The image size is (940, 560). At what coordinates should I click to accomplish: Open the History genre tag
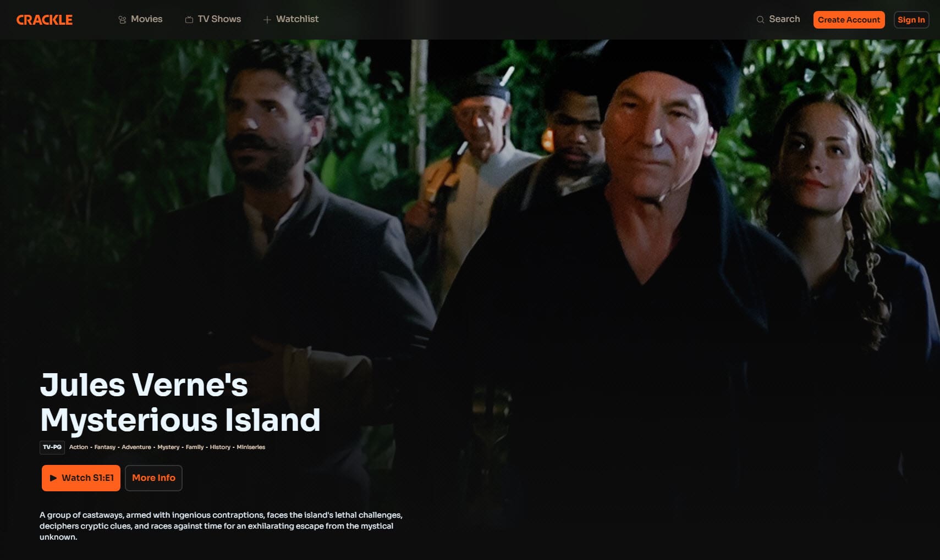tap(220, 447)
